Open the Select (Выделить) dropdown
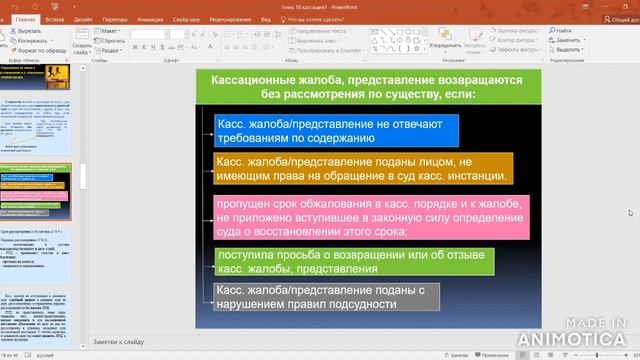 567,49
